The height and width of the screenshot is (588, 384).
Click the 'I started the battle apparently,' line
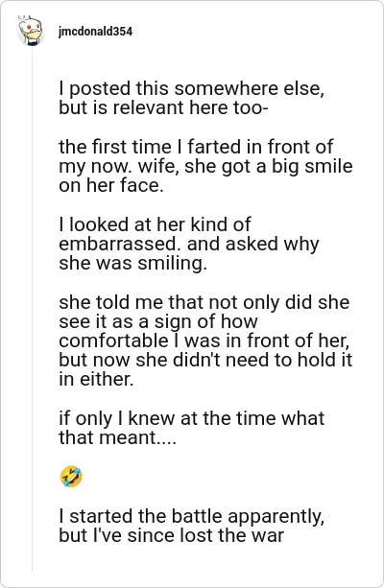[192, 516]
